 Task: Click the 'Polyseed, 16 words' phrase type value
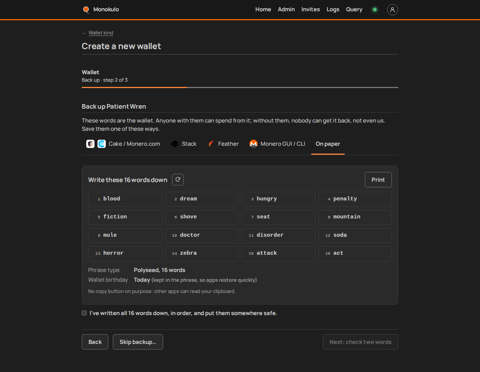[x=159, y=270]
